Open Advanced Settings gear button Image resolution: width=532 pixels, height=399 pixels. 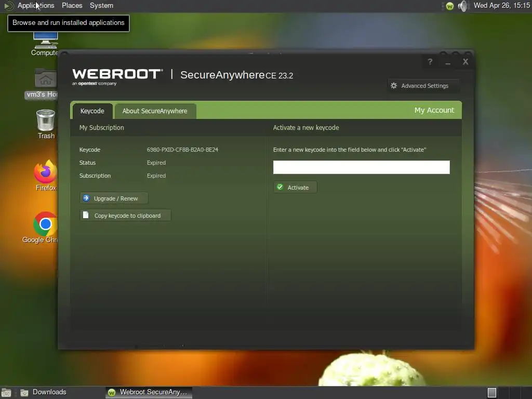[423, 86]
